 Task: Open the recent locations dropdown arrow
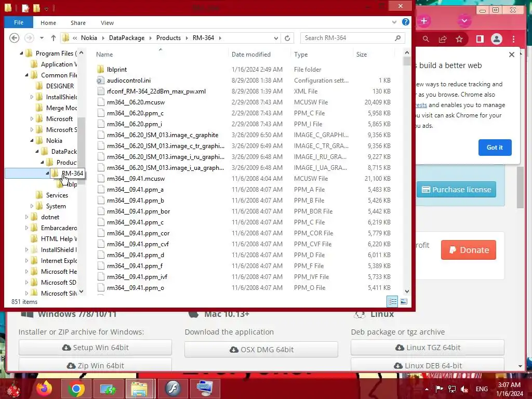coord(42,37)
